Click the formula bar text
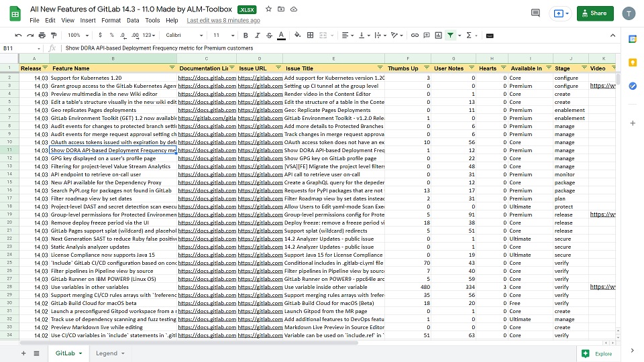 (160, 48)
